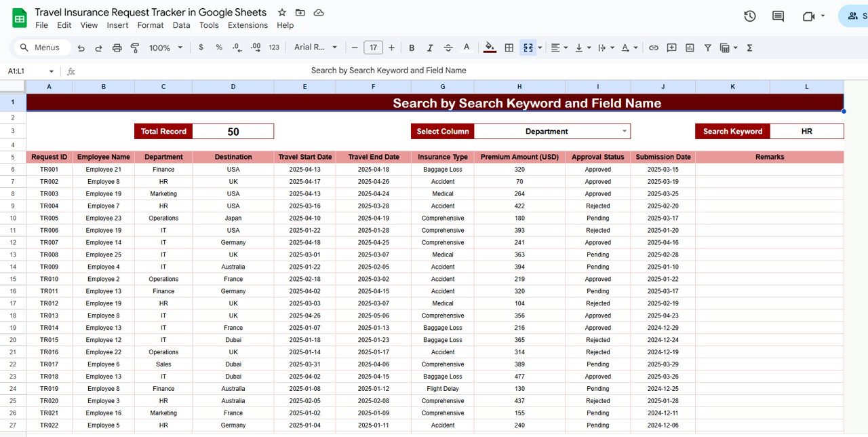Show all comments

[x=778, y=16]
